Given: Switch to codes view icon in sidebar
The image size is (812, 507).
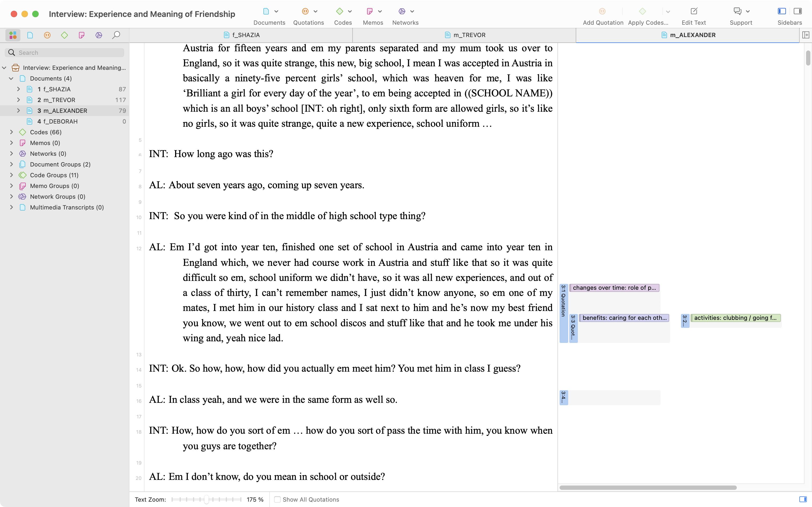Looking at the screenshot, I should (x=64, y=35).
